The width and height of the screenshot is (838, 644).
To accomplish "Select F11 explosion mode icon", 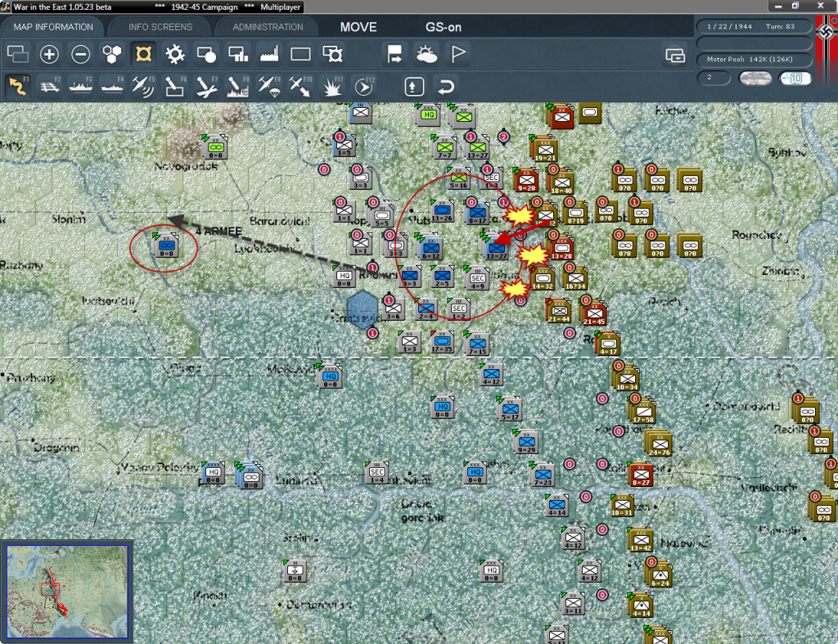I will tap(332, 86).
